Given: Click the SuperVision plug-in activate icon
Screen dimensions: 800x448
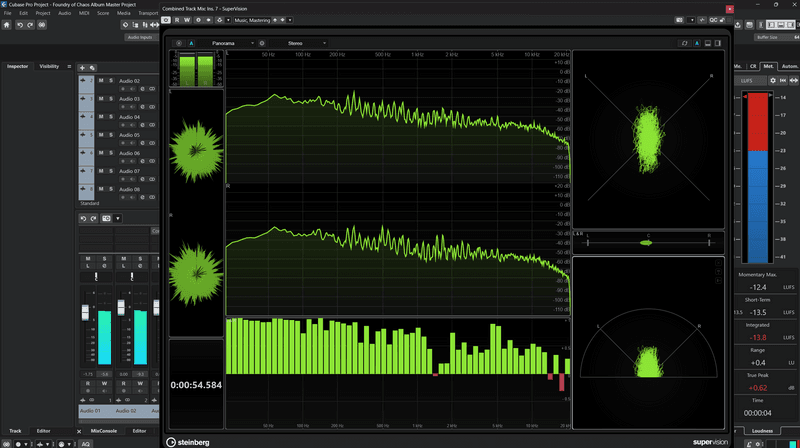Looking at the screenshot, I should (x=166, y=20).
